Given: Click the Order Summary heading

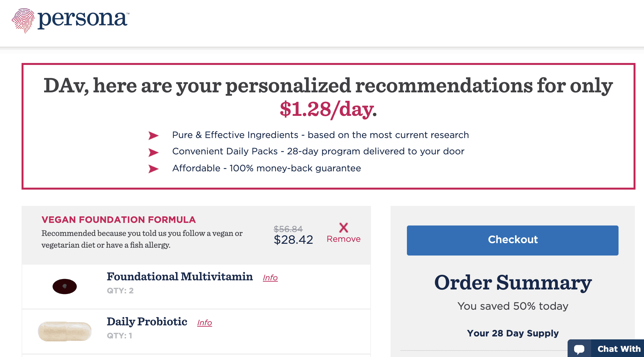Looking at the screenshot, I should coord(513,283).
